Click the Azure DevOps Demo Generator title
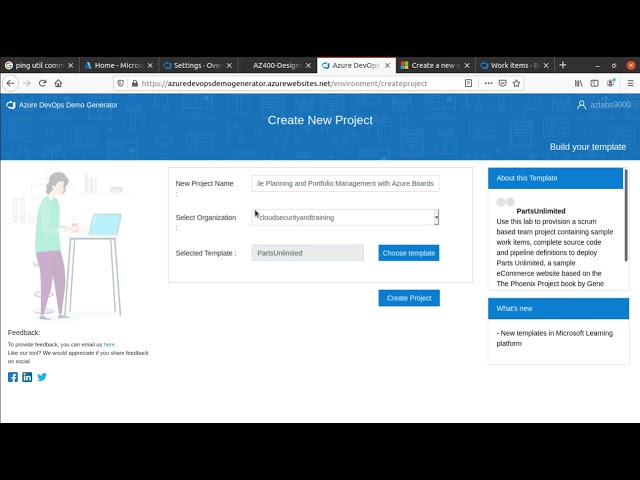 68,105
